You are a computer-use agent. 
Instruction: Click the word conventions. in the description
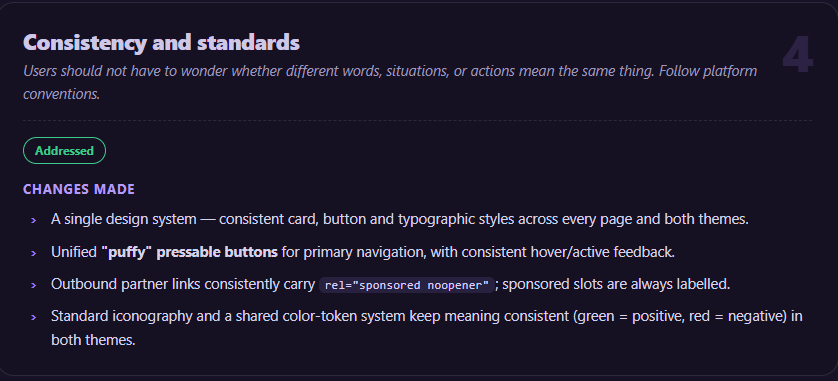(x=62, y=94)
